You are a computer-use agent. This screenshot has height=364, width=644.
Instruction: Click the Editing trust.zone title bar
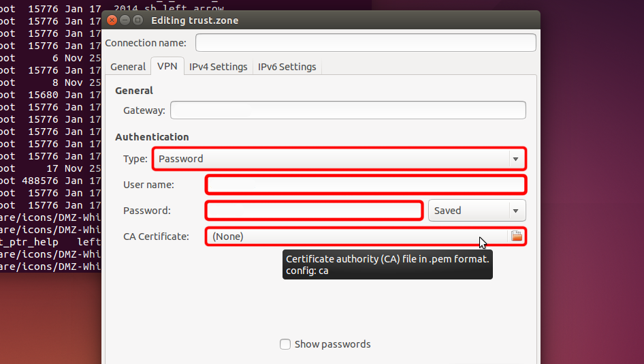point(340,20)
